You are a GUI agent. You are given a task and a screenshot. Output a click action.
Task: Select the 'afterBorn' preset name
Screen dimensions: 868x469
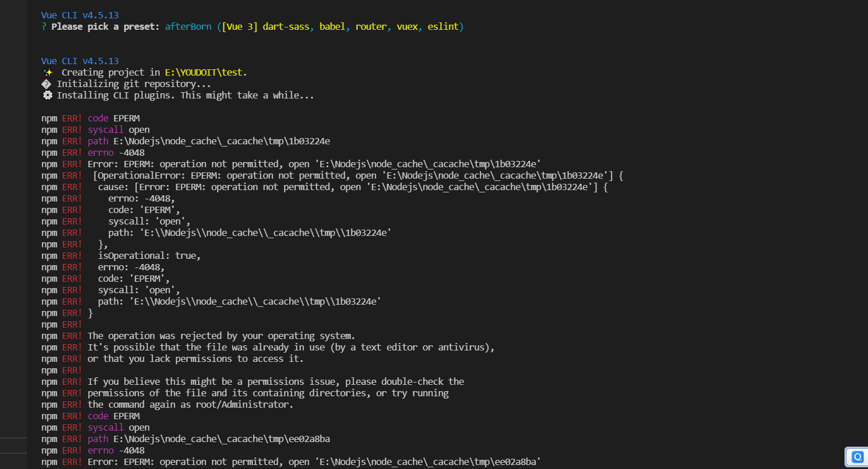pos(188,26)
